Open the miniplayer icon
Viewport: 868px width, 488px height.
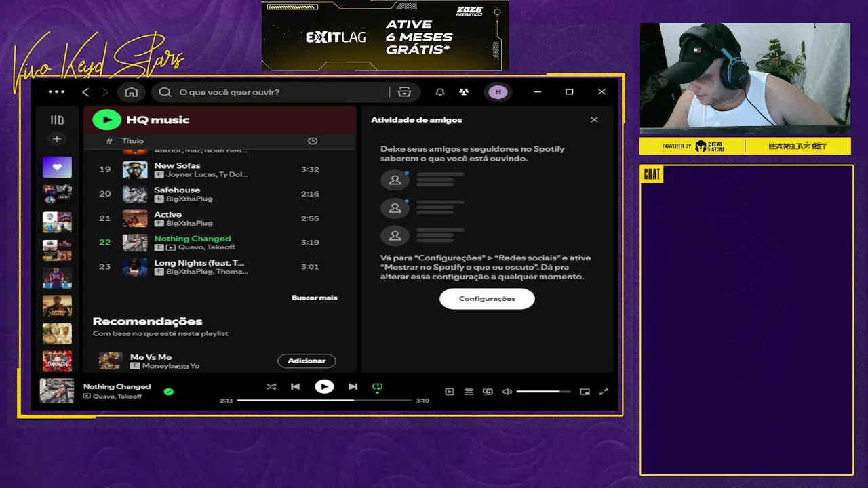pos(585,392)
